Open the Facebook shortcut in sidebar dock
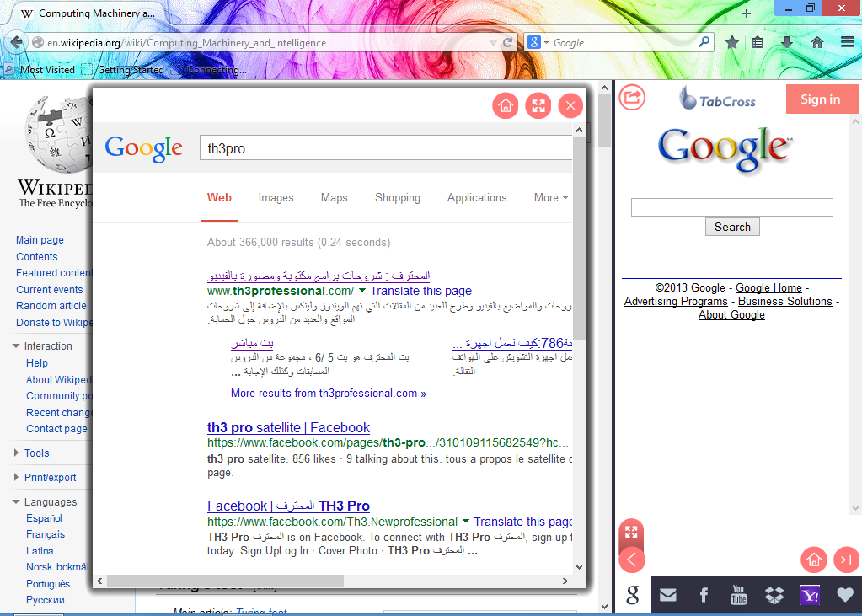862x616 pixels. [704, 595]
